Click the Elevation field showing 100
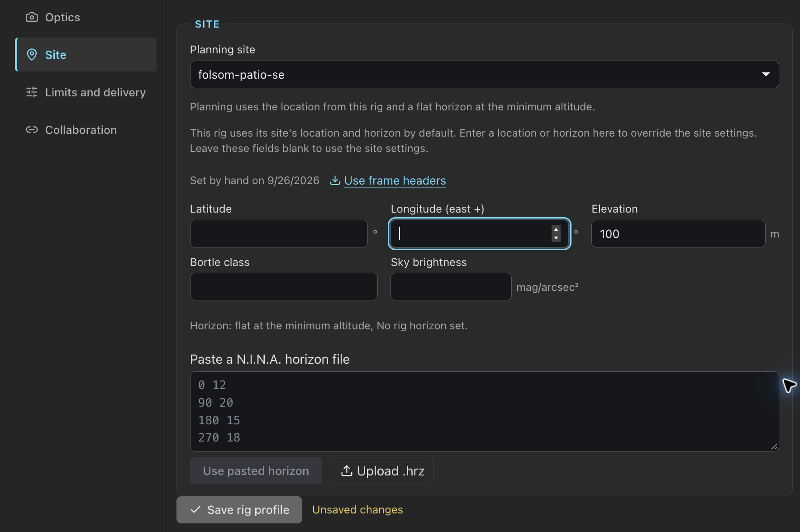The image size is (800, 532). pyautogui.click(x=678, y=234)
